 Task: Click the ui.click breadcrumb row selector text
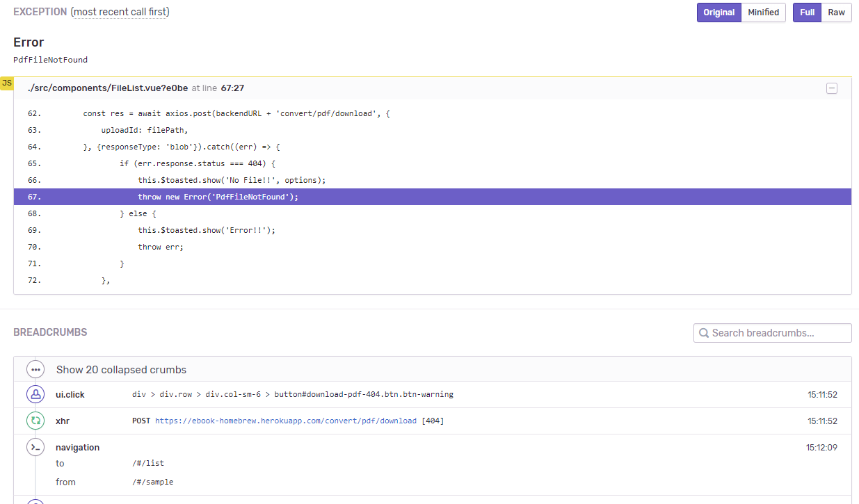(292, 394)
